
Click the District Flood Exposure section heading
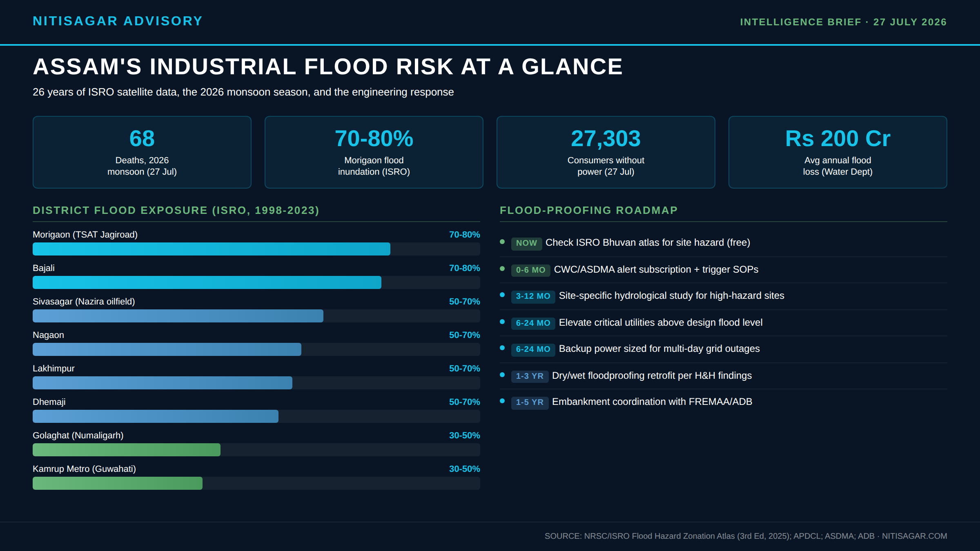pyautogui.click(x=176, y=210)
